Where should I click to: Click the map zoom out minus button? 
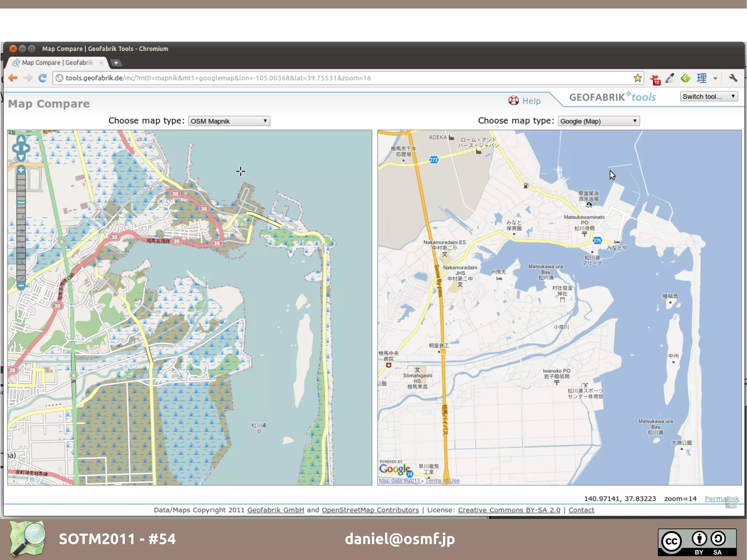(x=21, y=286)
